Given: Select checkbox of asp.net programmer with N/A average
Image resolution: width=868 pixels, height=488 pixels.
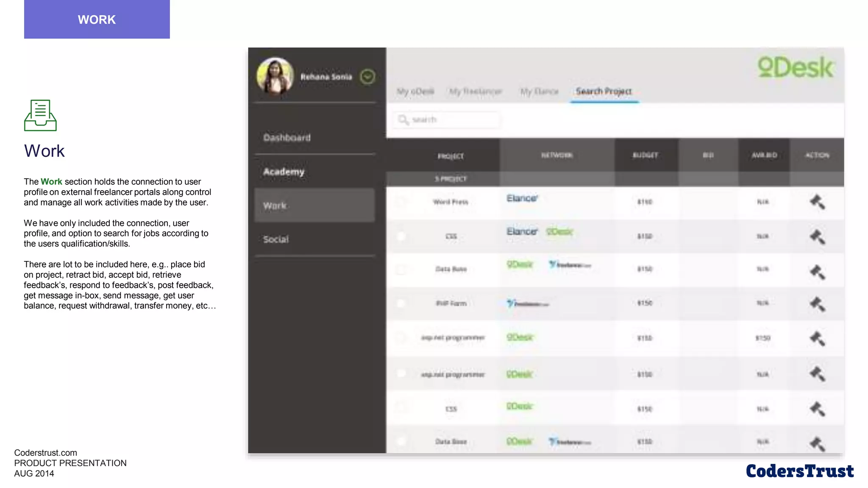Looking at the screenshot, I should (401, 374).
